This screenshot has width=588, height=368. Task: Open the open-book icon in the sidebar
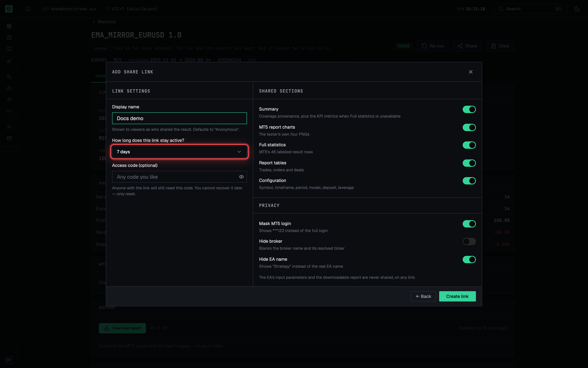(9, 49)
